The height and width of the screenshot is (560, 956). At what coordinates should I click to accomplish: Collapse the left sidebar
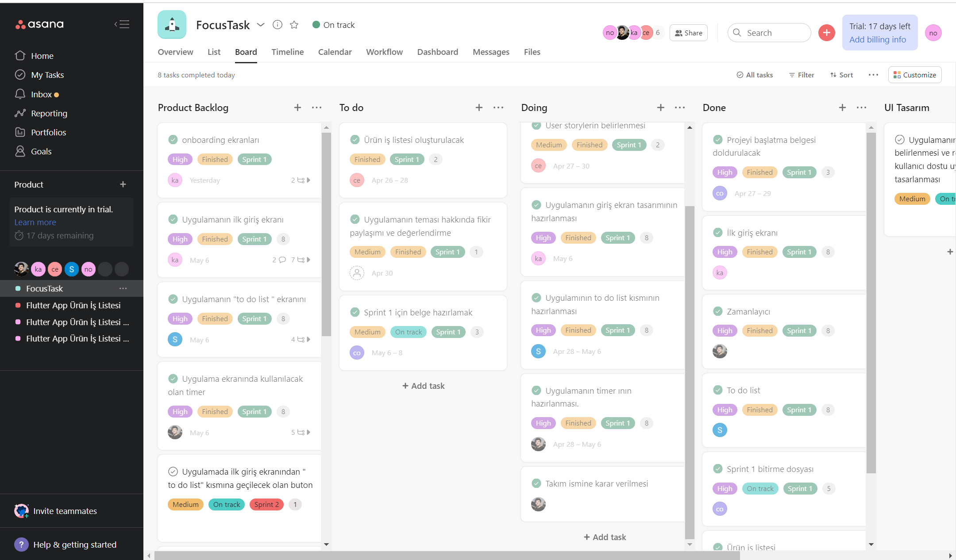(121, 24)
